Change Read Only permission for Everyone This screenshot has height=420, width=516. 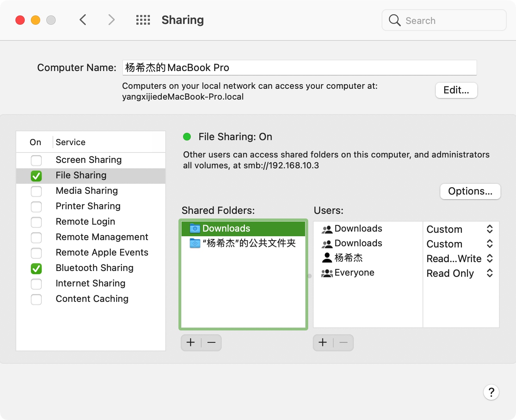point(460,273)
